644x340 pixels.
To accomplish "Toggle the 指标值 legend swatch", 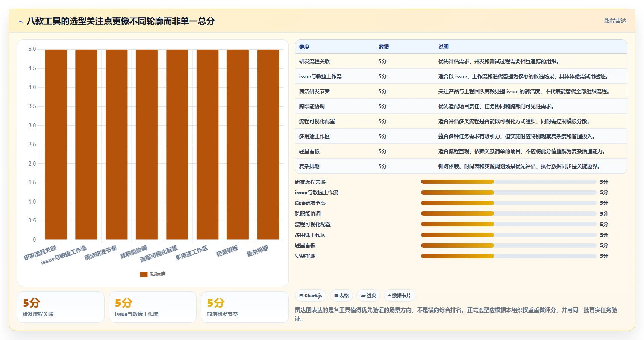I will pyautogui.click(x=144, y=274).
